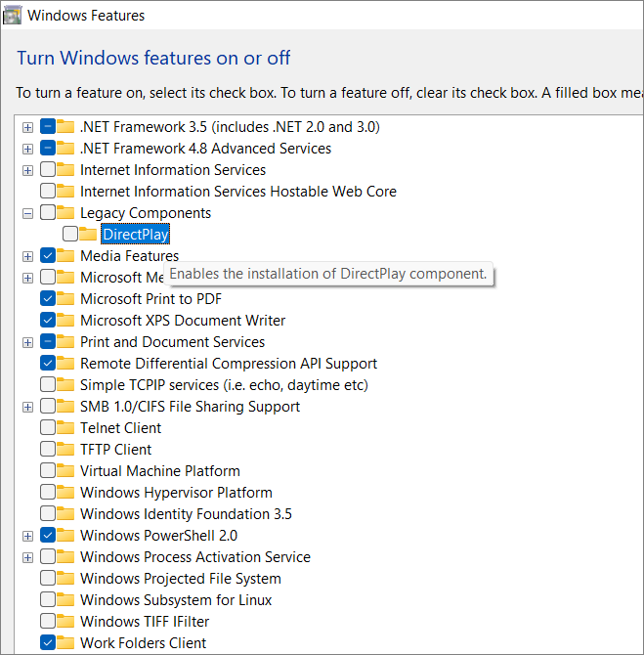
Task: Expand SMB 1.0/CIFS File Sharing Support node
Action: (28, 407)
